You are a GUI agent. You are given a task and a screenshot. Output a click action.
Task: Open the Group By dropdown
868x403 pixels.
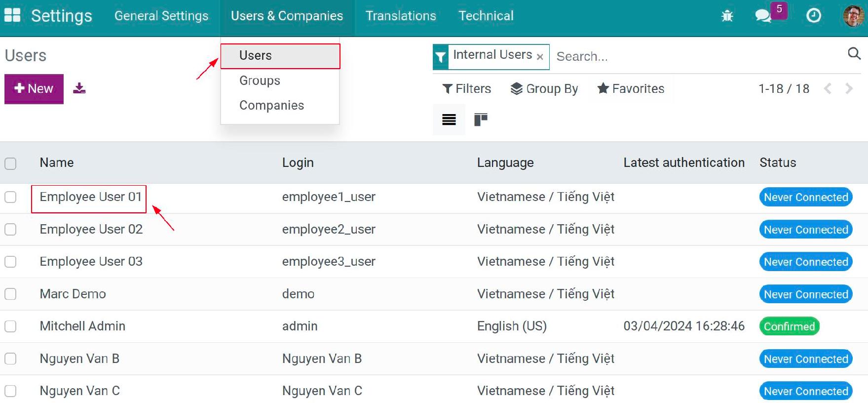544,89
